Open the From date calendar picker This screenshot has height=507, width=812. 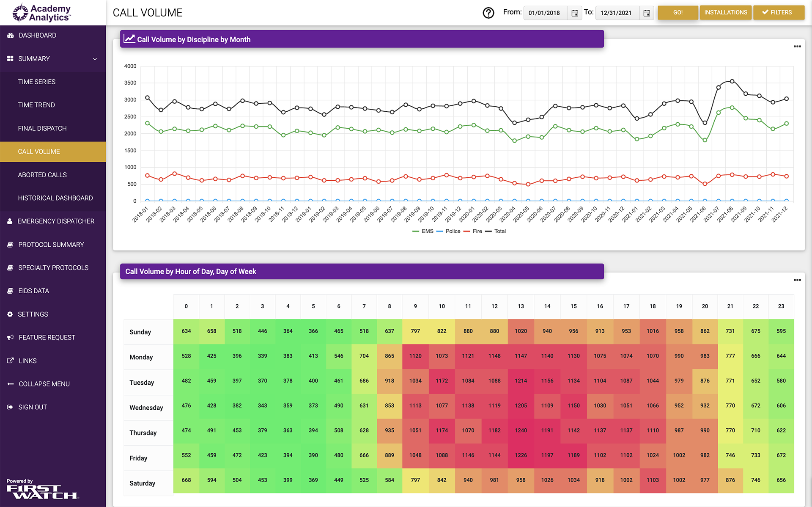[x=575, y=13]
